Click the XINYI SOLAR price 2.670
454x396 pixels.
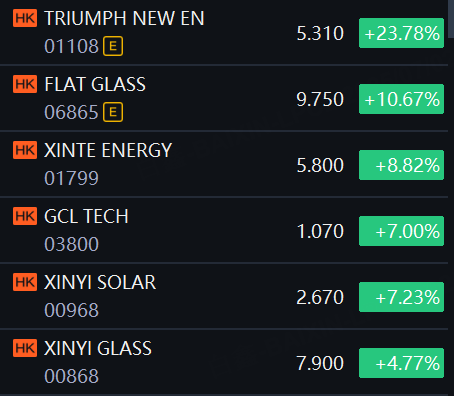click(320, 297)
